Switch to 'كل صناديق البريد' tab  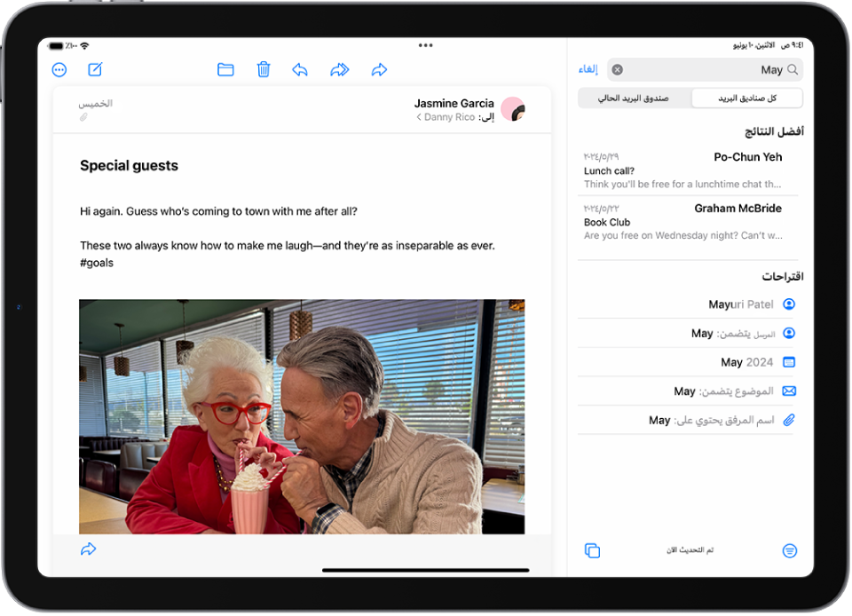click(x=747, y=99)
